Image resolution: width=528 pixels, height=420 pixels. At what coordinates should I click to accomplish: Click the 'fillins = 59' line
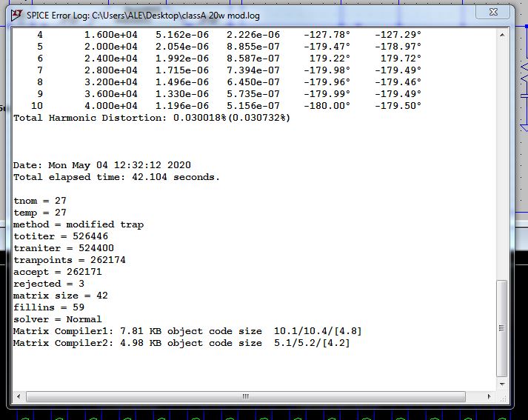(x=49, y=307)
